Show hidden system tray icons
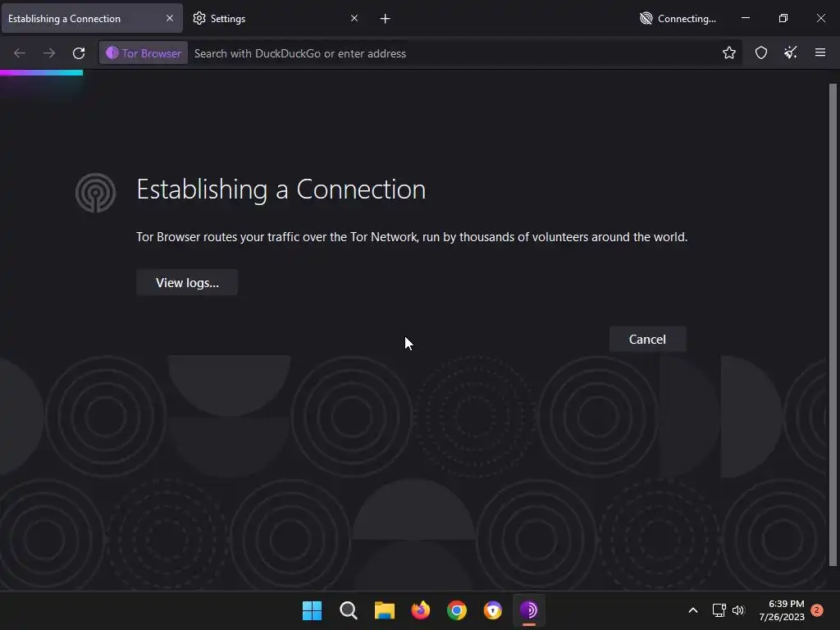Viewport: 840px width, 630px height. pyautogui.click(x=692, y=610)
